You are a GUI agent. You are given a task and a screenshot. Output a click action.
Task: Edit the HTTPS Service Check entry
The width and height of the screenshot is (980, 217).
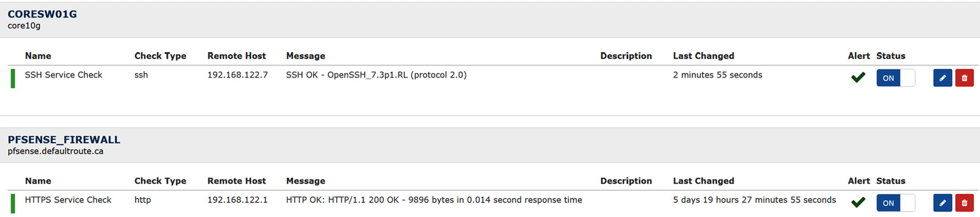pyautogui.click(x=943, y=203)
